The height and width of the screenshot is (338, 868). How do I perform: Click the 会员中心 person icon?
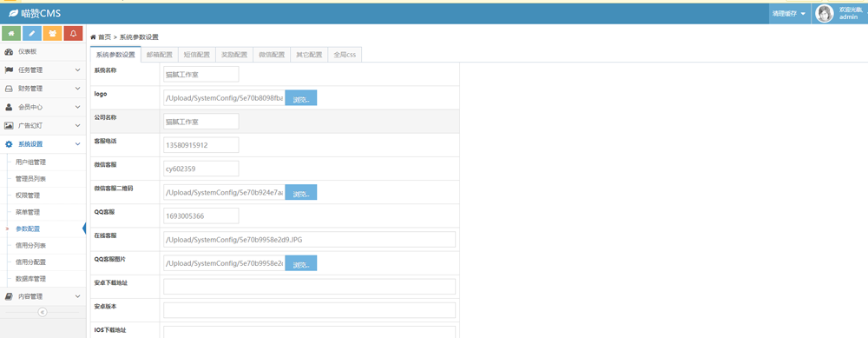[x=9, y=107]
